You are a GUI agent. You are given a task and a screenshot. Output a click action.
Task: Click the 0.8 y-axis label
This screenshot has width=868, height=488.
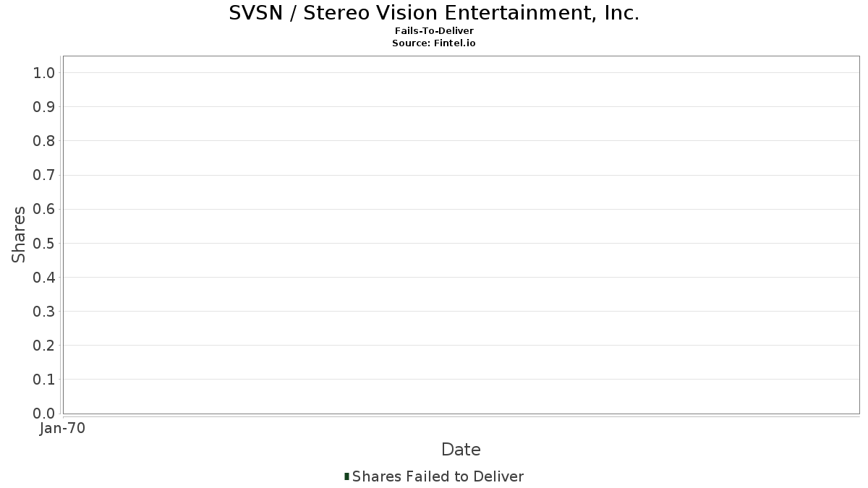click(43, 141)
